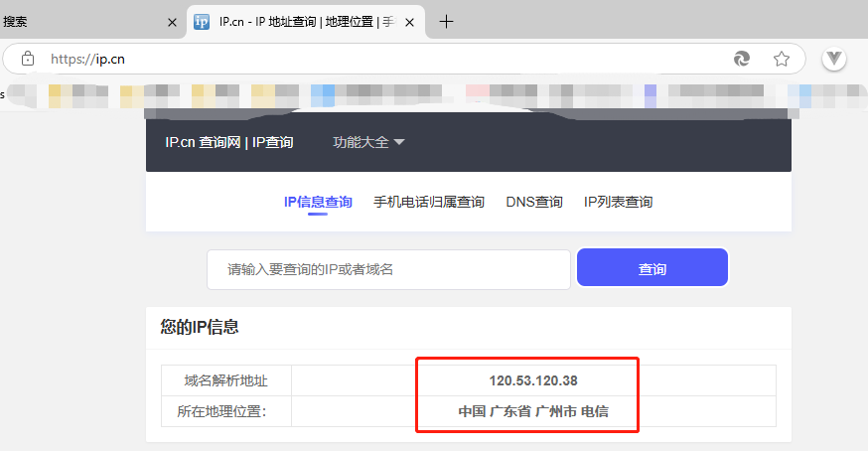Go to the IP列表查询 tab
Image resolution: width=868 pixels, height=451 pixels.
point(618,202)
